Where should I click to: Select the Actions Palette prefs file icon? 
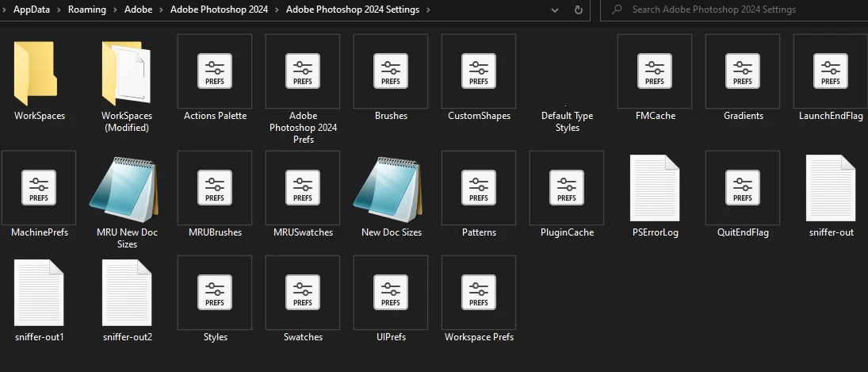click(x=215, y=71)
